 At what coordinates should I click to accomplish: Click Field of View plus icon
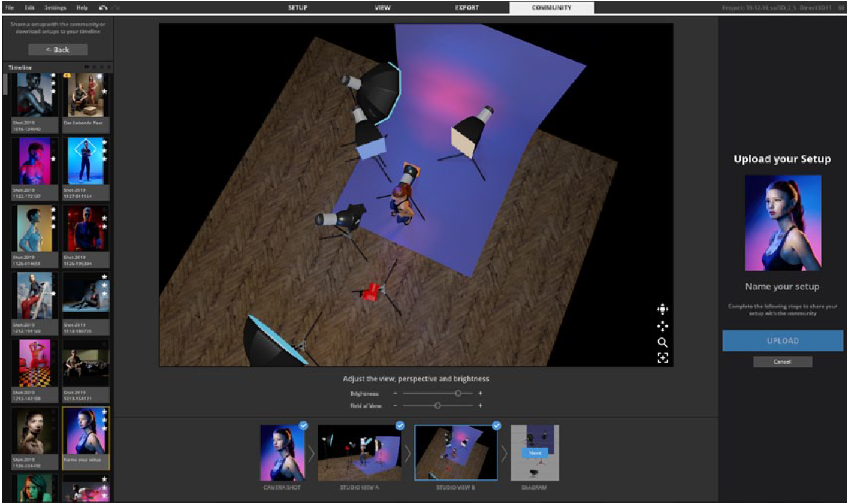click(480, 406)
